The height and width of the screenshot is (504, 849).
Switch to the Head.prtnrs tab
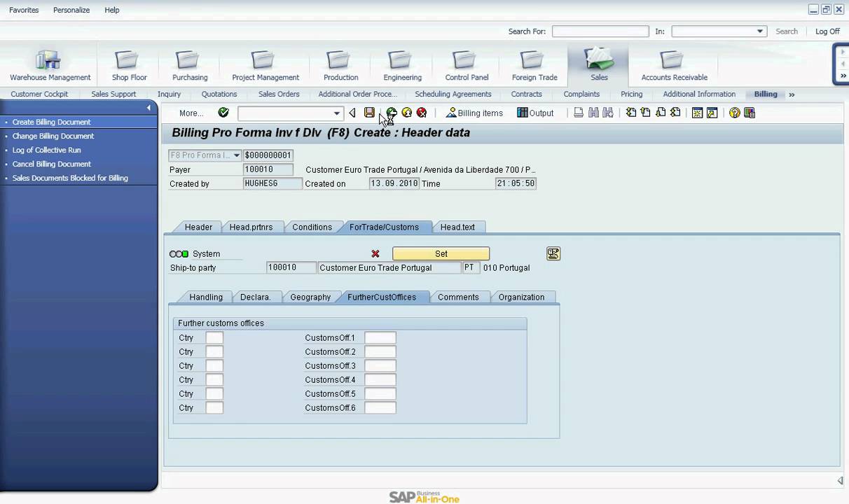pos(251,227)
